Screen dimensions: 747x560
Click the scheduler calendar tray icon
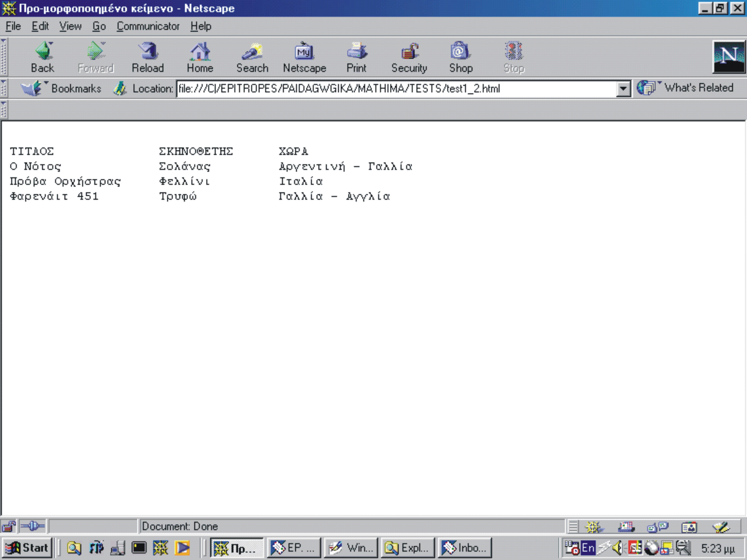pos(572,548)
